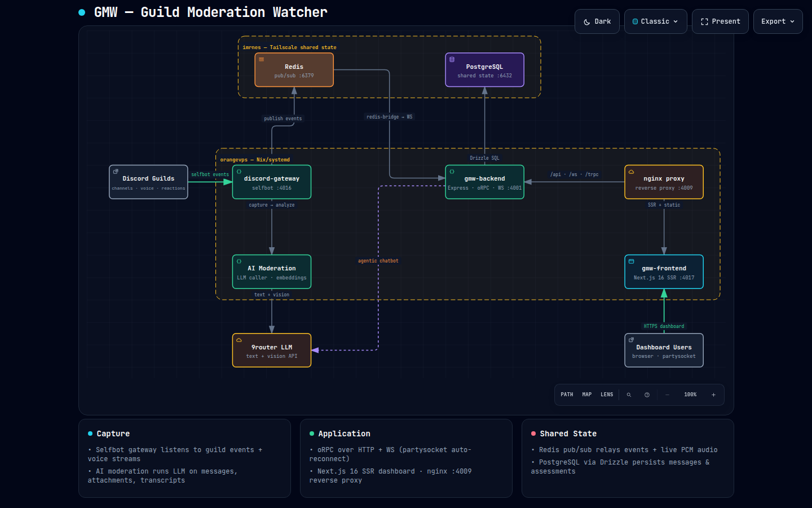This screenshot has width=812, height=508.
Task: Click the database icon on PostgreSQL node
Action: click(x=452, y=59)
